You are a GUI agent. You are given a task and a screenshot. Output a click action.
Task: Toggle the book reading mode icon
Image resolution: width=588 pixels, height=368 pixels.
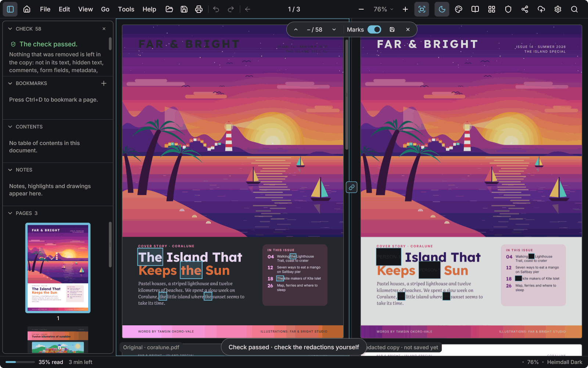(475, 9)
